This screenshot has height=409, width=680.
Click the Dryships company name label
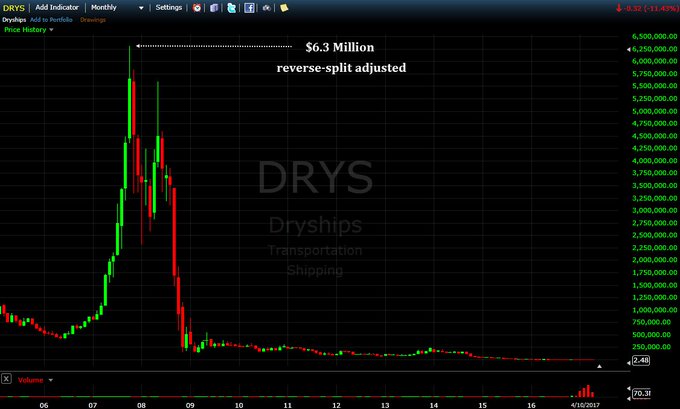click(x=14, y=20)
